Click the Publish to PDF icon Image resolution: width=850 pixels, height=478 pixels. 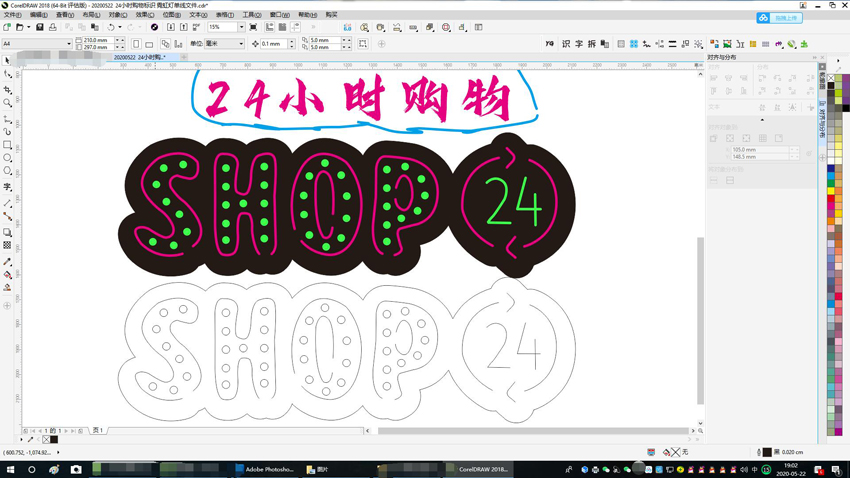(x=196, y=27)
